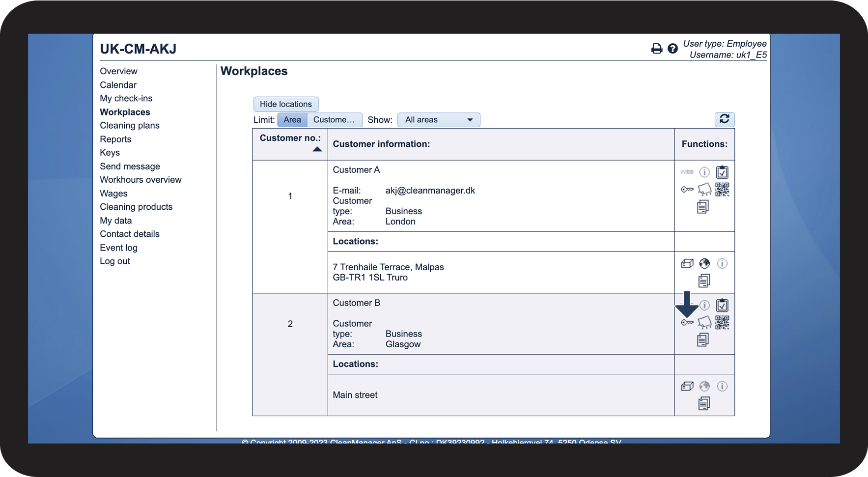Open the globe map icon for Trenhaile Terrace
The width and height of the screenshot is (868, 477).
[x=704, y=264]
